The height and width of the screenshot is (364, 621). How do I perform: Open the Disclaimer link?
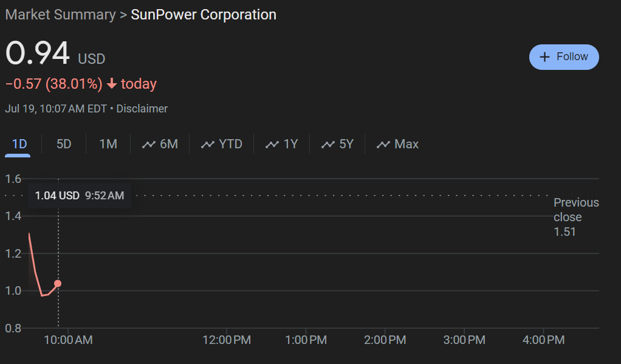tap(142, 109)
